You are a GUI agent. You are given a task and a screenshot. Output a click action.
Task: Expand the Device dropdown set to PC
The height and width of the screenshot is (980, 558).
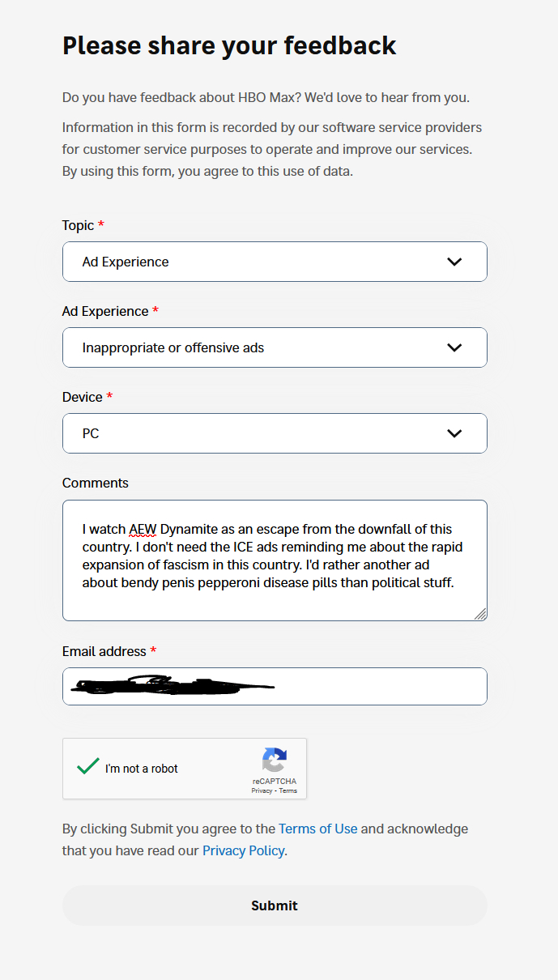[x=259, y=433]
